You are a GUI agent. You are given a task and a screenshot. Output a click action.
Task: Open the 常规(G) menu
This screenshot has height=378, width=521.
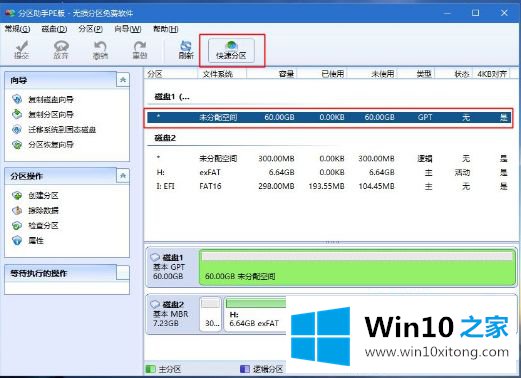17,29
